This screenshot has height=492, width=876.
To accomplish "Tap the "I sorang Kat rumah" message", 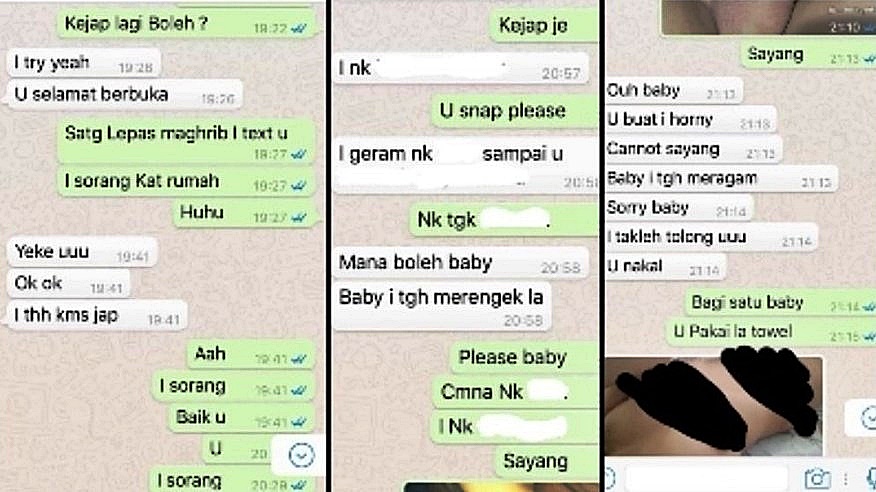I will (187, 182).
